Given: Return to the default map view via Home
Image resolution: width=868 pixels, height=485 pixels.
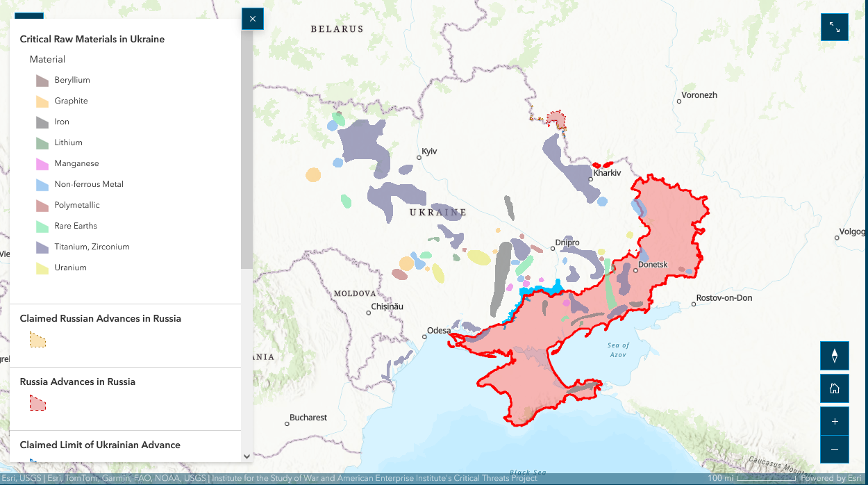Looking at the screenshot, I should (835, 388).
